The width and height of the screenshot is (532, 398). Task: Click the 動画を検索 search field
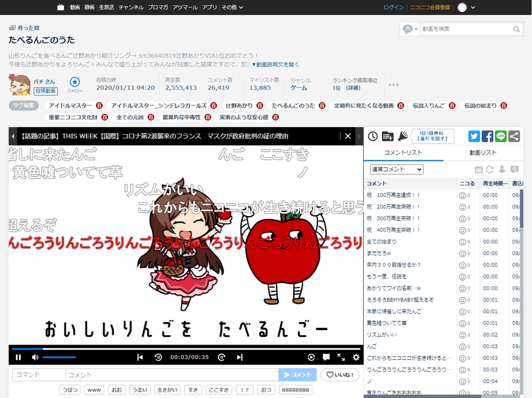point(465,29)
